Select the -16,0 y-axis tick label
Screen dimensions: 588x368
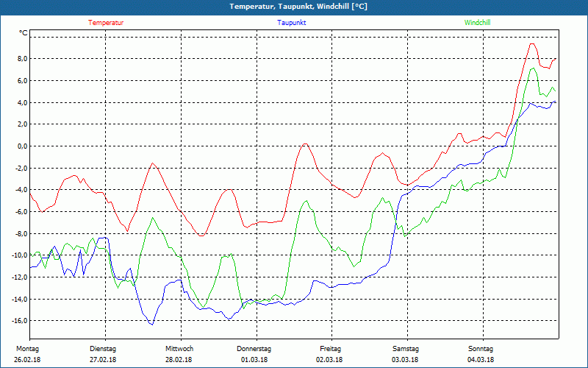click(x=20, y=321)
